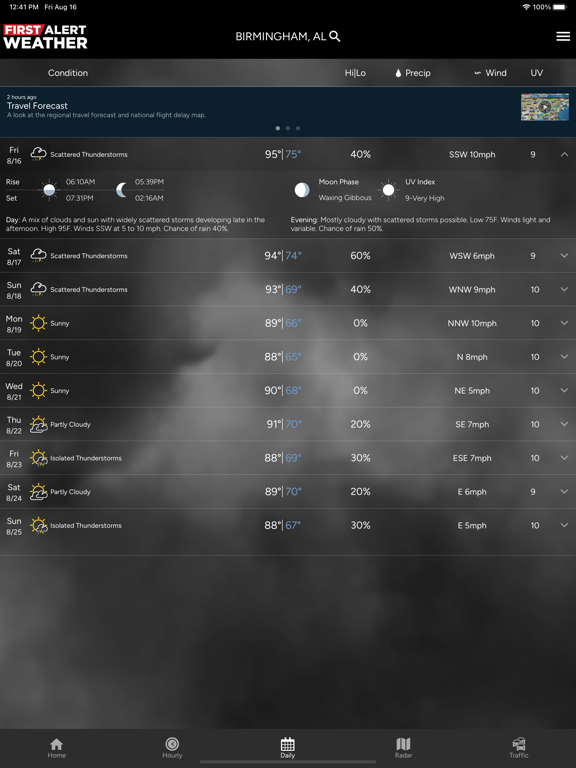Image resolution: width=576 pixels, height=768 pixels.
Task: Open the hamburger menu
Action: coord(563,36)
